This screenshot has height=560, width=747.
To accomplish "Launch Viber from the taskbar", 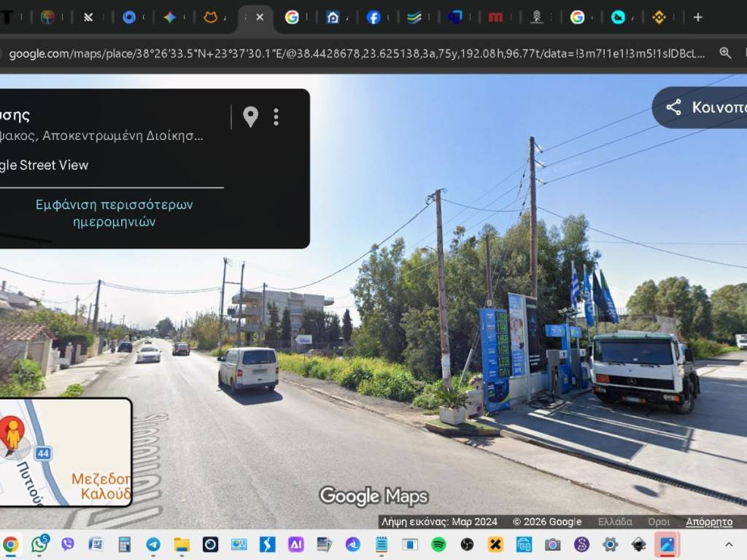I will pos(67,544).
